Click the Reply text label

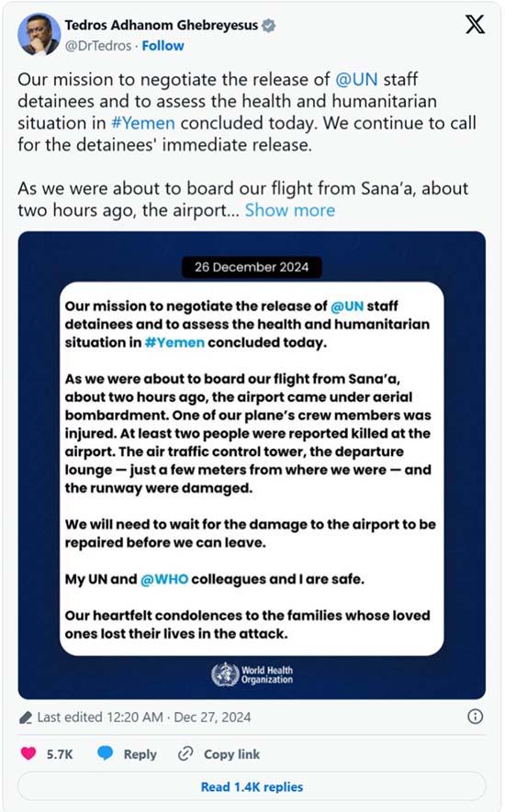click(x=140, y=754)
